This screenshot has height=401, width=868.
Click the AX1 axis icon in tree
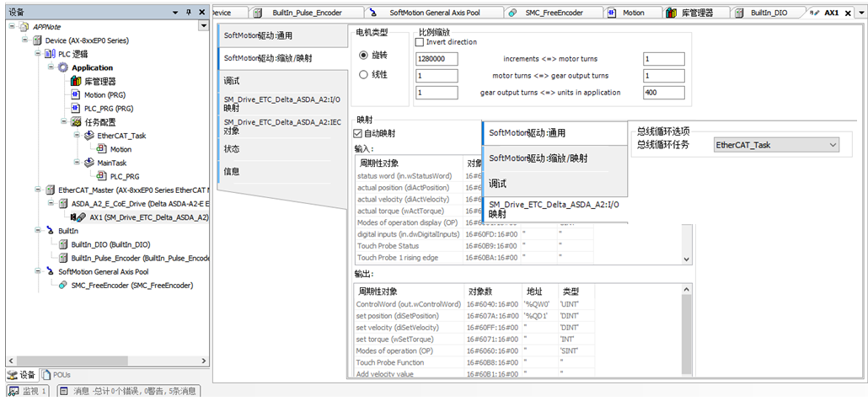click(x=77, y=217)
